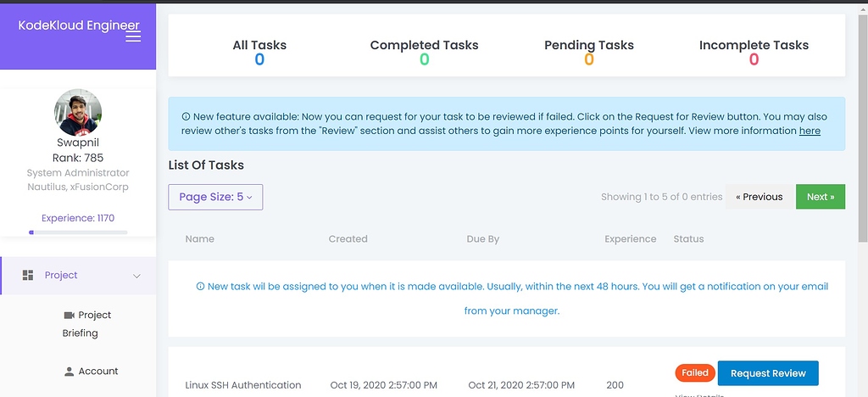Click the Account person icon
This screenshot has width=868, height=397.
tap(70, 372)
